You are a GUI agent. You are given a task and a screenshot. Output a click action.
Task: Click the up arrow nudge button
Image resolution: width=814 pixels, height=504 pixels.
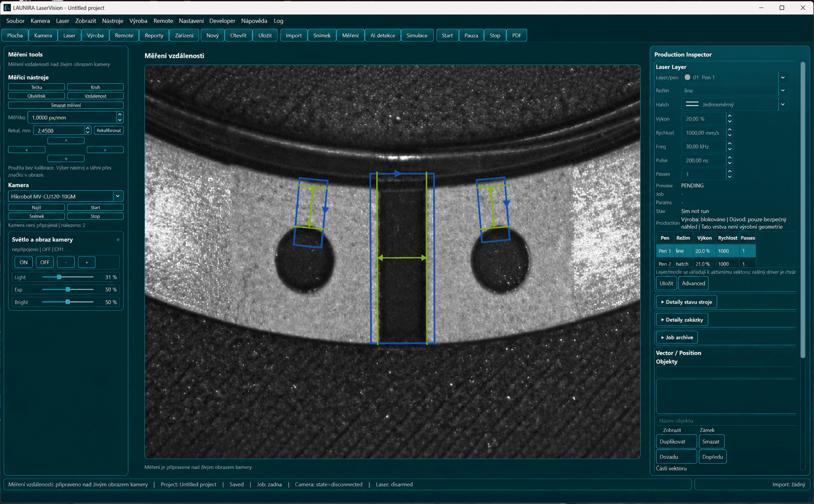pyautogui.click(x=66, y=140)
